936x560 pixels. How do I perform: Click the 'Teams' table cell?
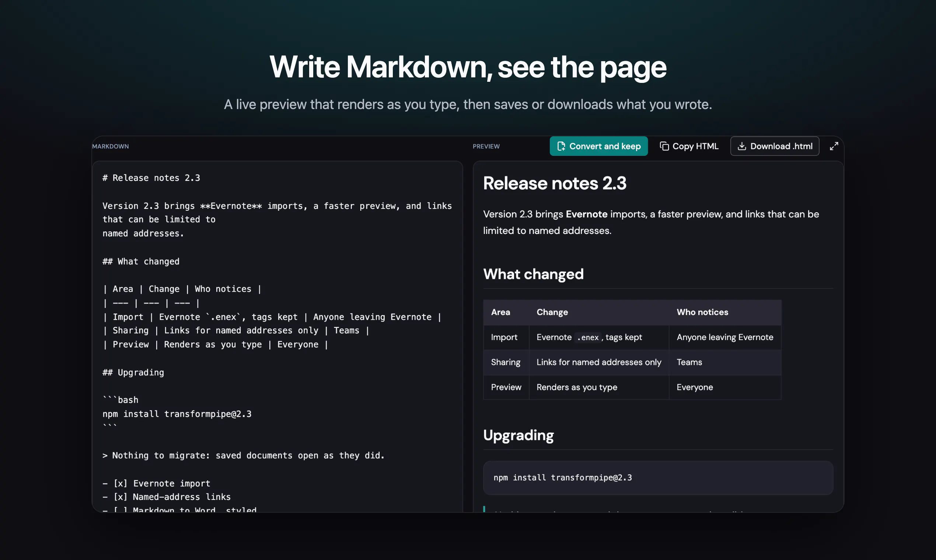tap(725, 362)
